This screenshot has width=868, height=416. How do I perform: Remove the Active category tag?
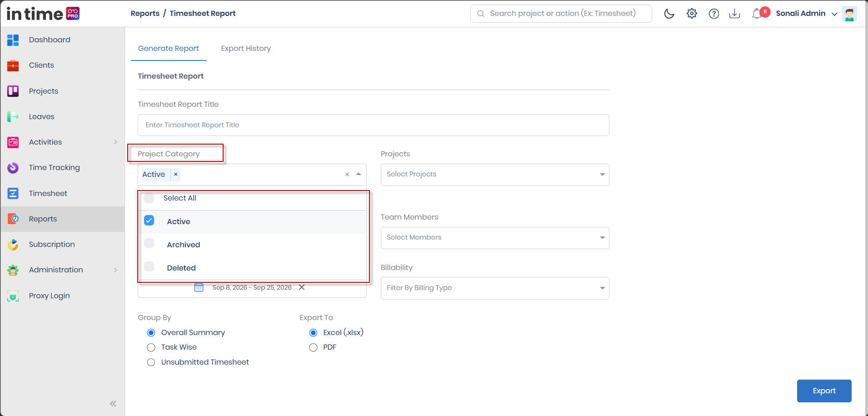coord(175,174)
